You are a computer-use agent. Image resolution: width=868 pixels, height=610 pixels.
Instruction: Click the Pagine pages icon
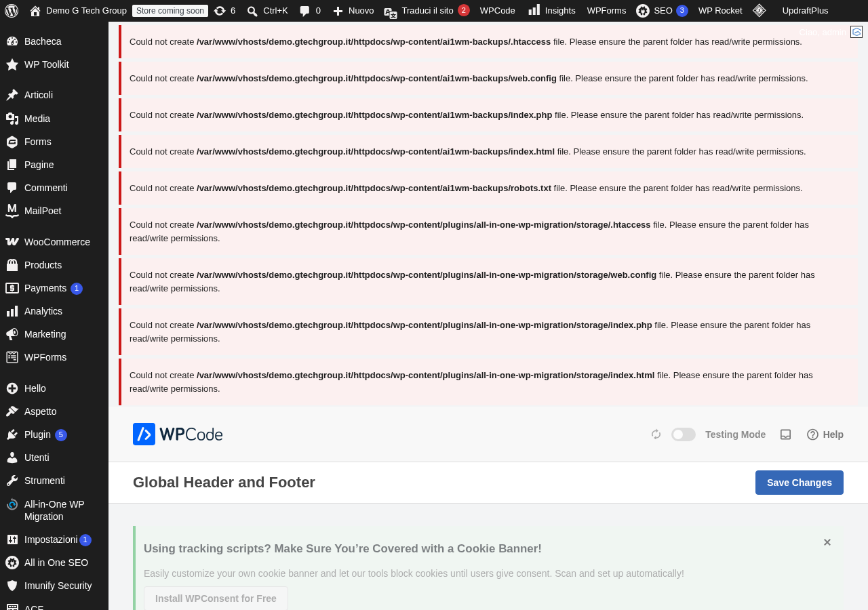(x=12, y=165)
